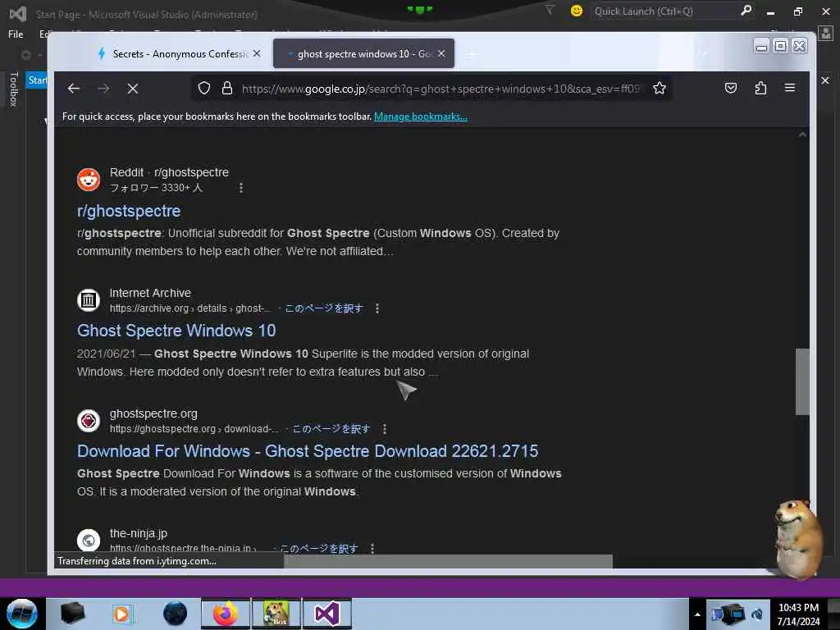Select the Visual Studio Start Page tab
This screenshot has width=840, height=630.
pyautogui.click(x=36, y=80)
